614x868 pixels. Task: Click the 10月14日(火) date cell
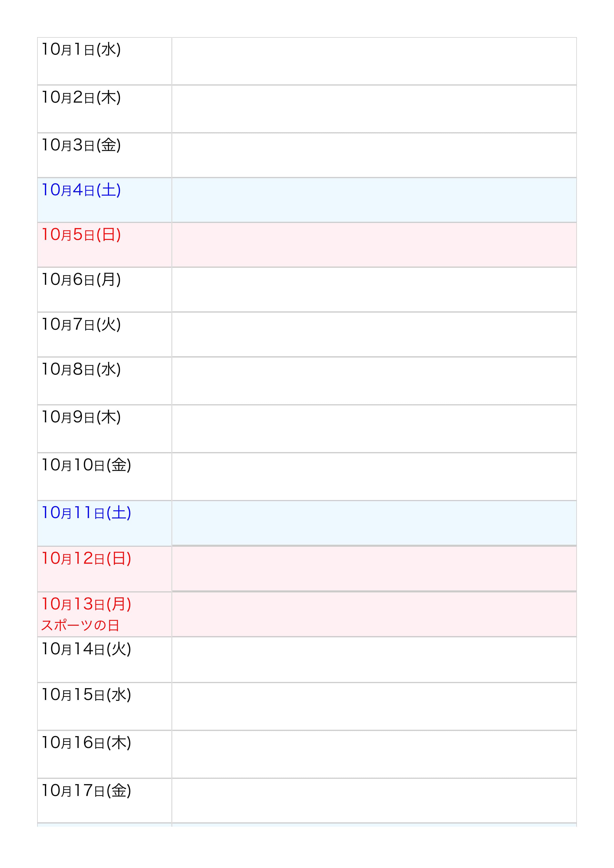pyautogui.click(x=86, y=649)
